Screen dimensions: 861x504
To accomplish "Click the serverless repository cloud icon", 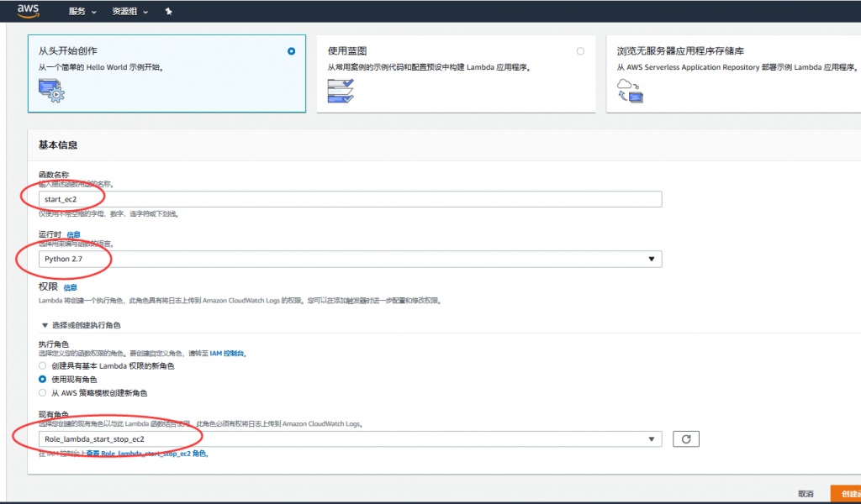I will coord(630,90).
